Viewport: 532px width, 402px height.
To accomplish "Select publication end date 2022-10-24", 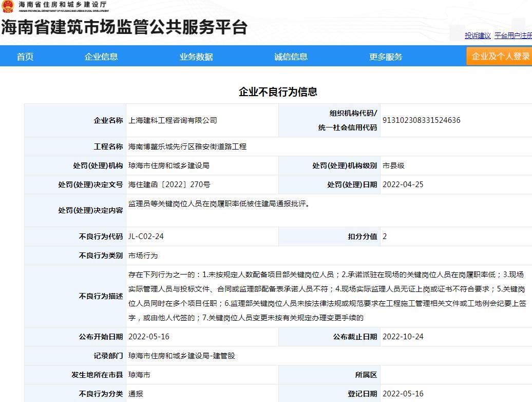I will coord(403,337).
